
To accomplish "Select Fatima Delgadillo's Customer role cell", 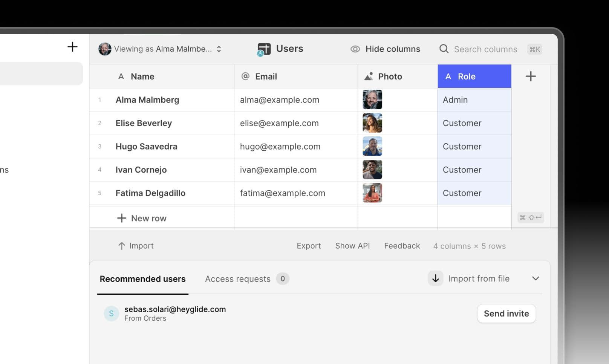I will click(x=474, y=193).
